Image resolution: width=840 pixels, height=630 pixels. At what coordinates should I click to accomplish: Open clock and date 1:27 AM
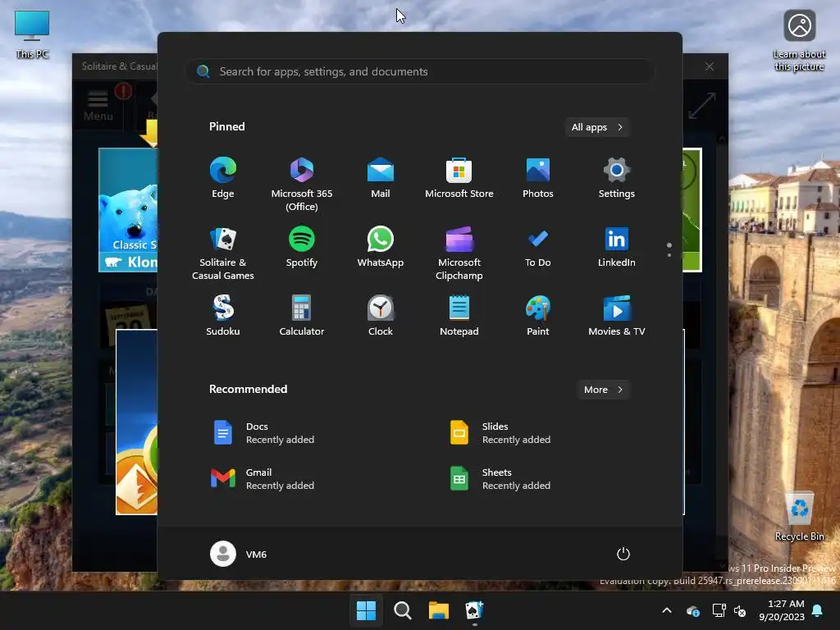[782, 610]
